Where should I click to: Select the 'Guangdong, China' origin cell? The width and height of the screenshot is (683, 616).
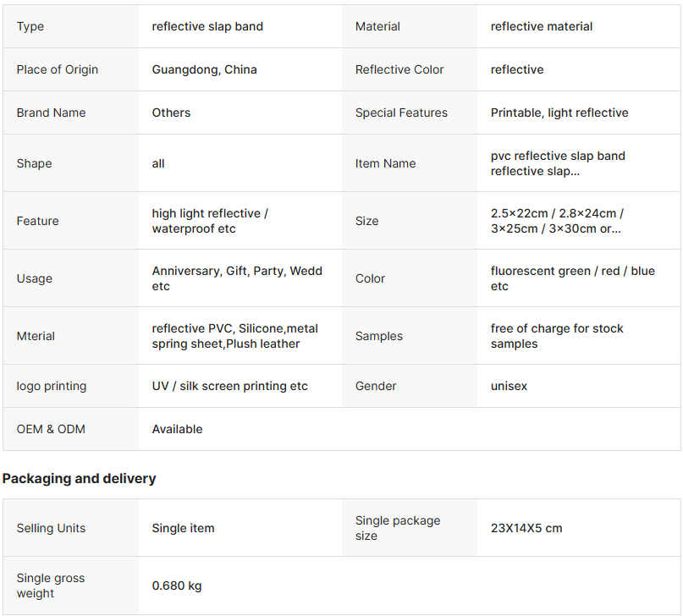click(204, 69)
